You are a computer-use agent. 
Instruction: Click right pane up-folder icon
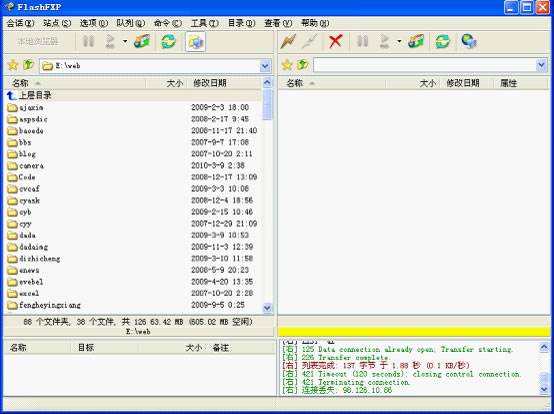(x=302, y=65)
